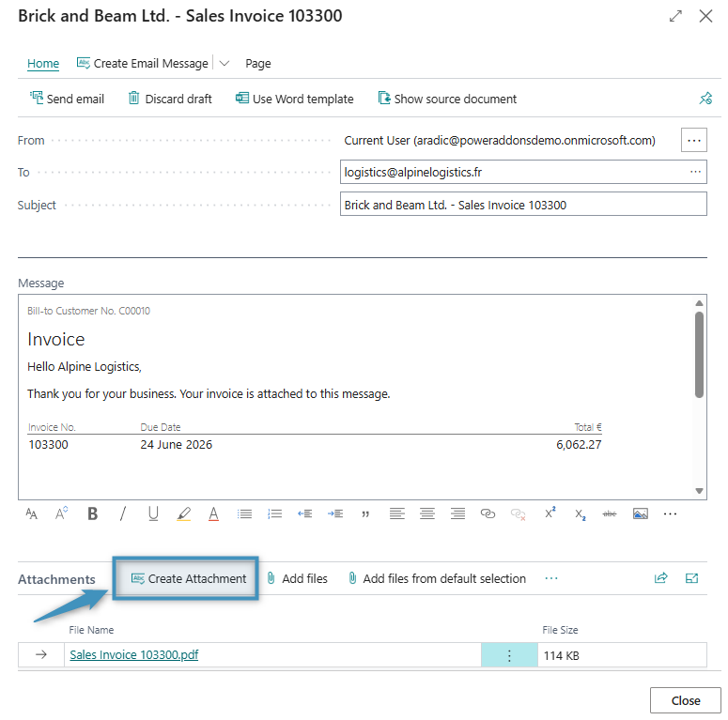The height and width of the screenshot is (720, 728).
Task: Toggle italic formatting
Action: [122, 513]
